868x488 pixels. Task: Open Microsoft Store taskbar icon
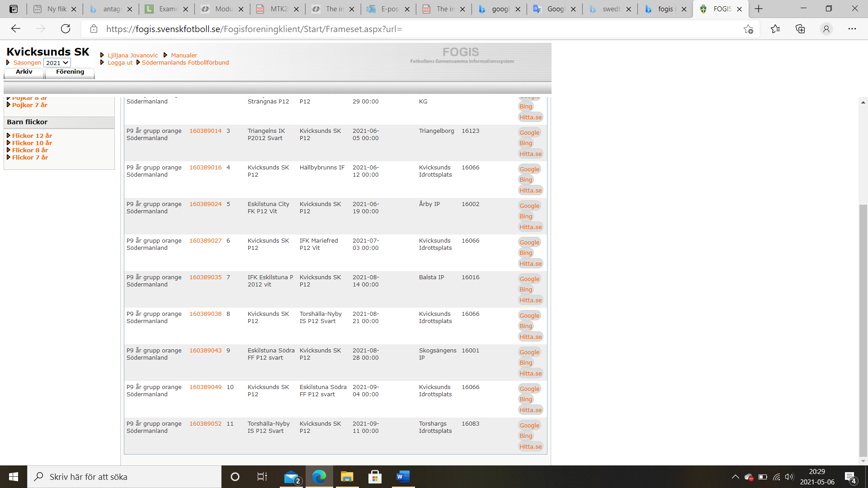[x=375, y=477]
